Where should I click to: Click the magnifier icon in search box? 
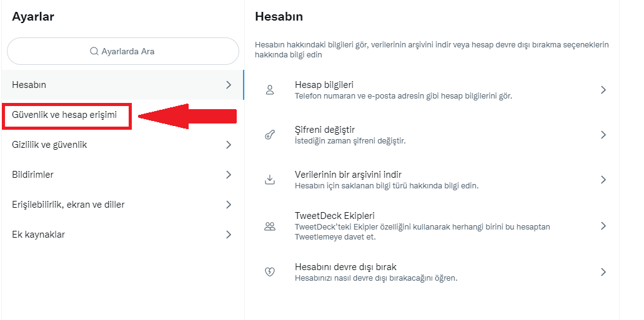(94, 51)
